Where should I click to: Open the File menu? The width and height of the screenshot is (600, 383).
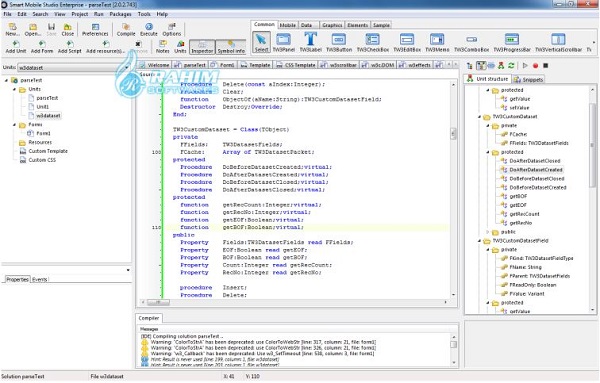click(7, 14)
